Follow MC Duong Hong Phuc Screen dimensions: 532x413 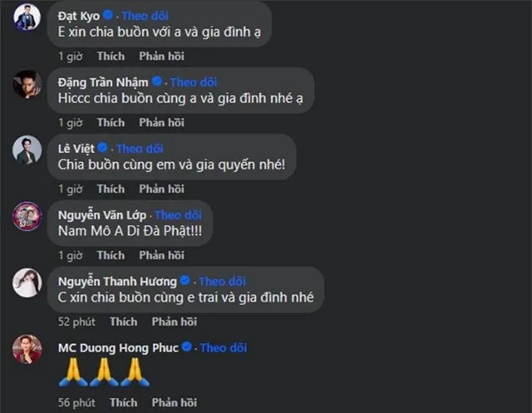click(224, 347)
